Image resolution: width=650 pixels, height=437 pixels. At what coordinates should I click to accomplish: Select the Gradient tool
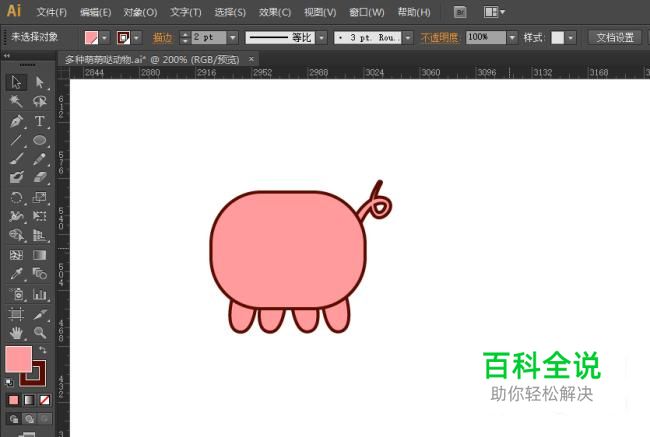pyautogui.click(x=40, y=255)
